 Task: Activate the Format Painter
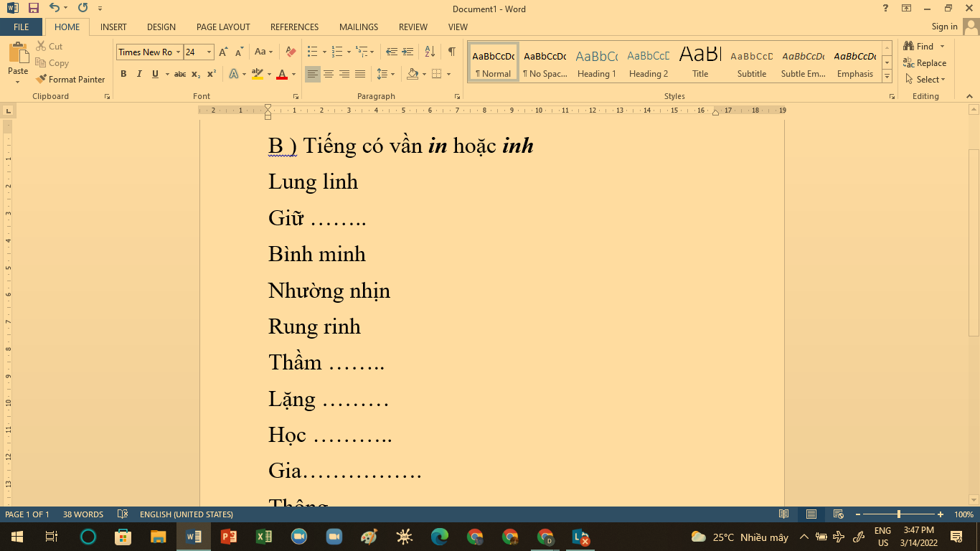(70, 79)
